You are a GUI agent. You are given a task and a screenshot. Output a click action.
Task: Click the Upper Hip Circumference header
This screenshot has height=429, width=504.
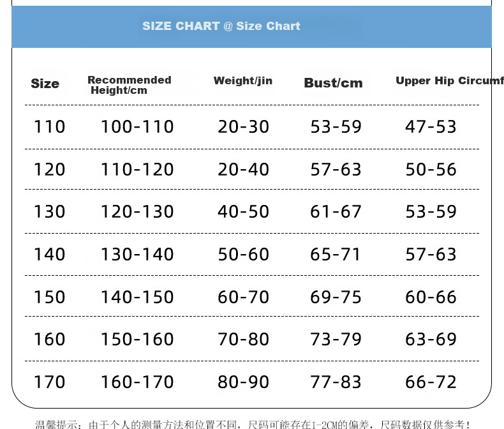(450, 80)
